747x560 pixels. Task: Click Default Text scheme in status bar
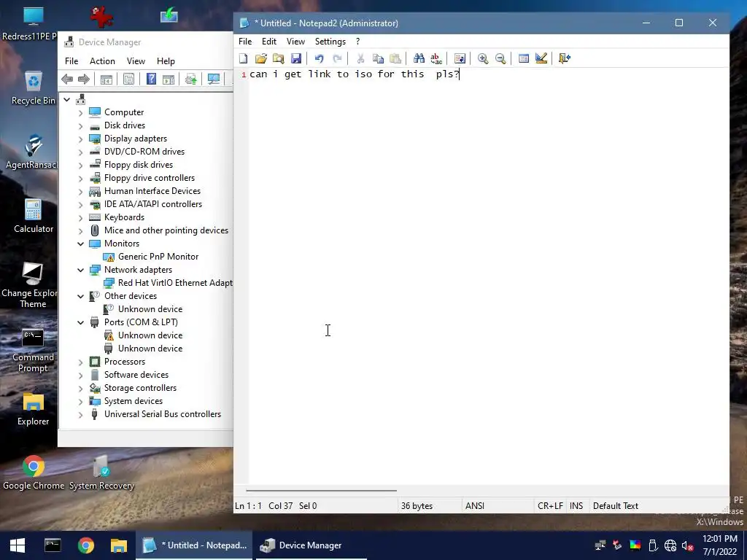point(616,506)
